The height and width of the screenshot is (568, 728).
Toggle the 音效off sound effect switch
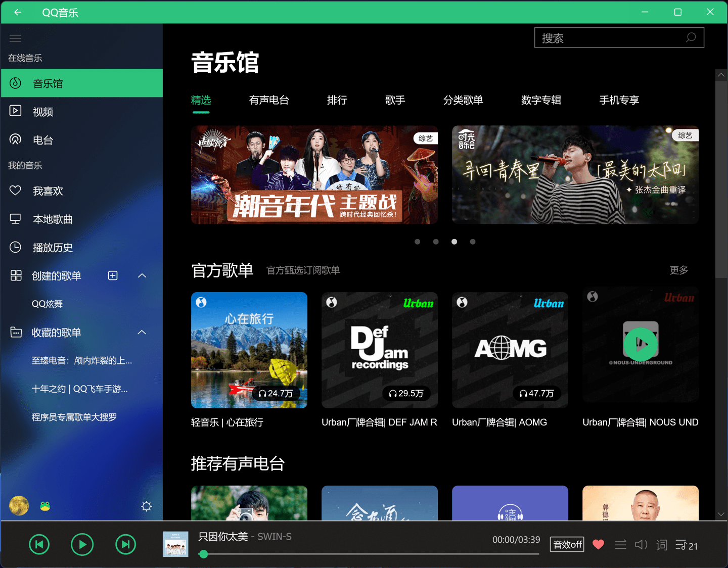pyautogui.click(x=567, y=545)
